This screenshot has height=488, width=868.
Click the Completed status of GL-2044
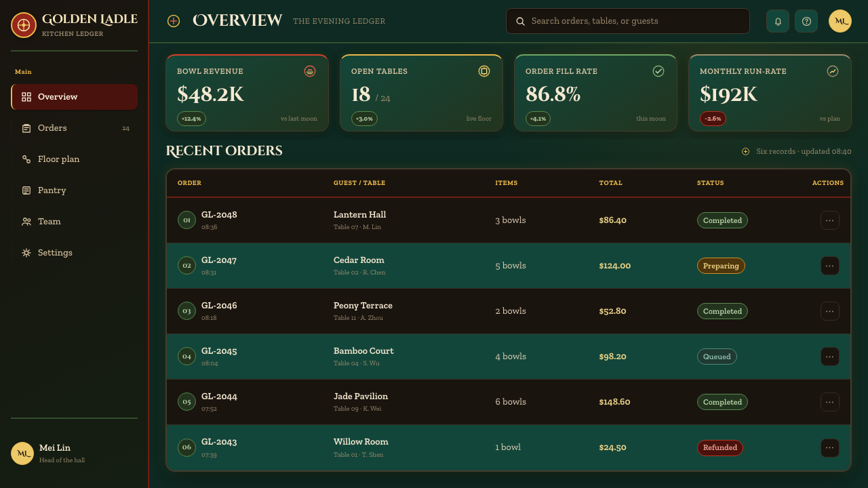tap(722, 402)
